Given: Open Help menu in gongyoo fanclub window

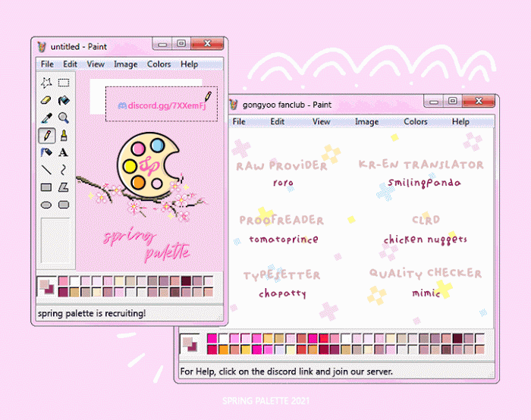Looking at the screenshot, I should (460, 121).
